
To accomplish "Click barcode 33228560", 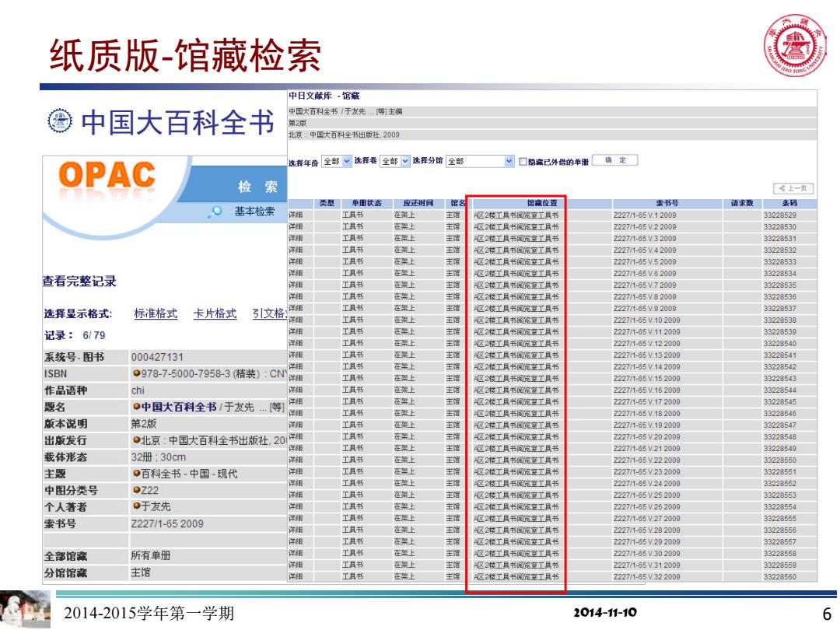I will point(780,576).
